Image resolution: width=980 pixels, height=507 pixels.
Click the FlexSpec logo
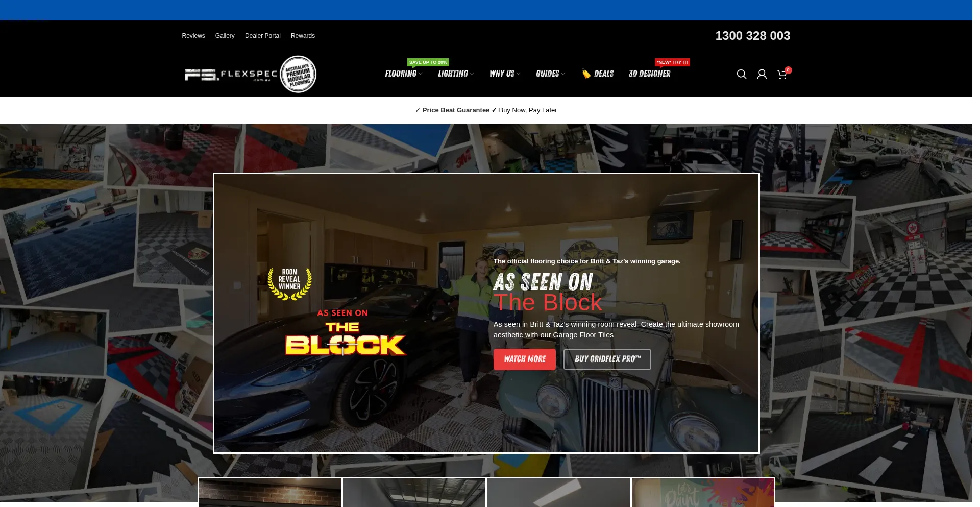(x=231, y=75)
